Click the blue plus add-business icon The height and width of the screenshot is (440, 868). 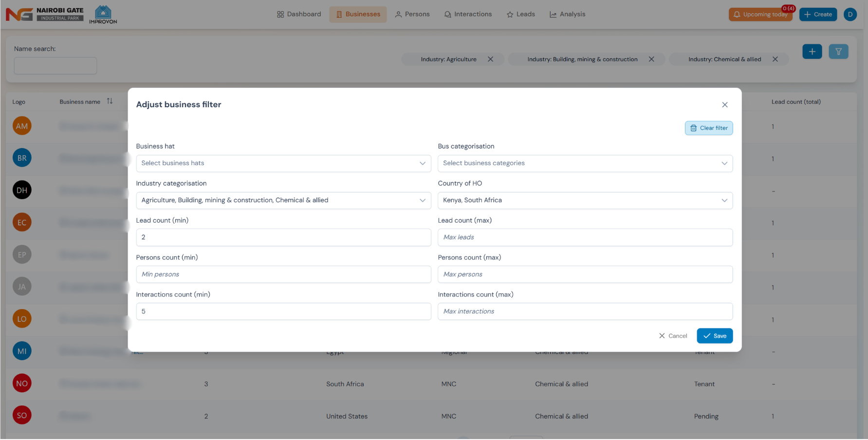click(x=812, y=52)
